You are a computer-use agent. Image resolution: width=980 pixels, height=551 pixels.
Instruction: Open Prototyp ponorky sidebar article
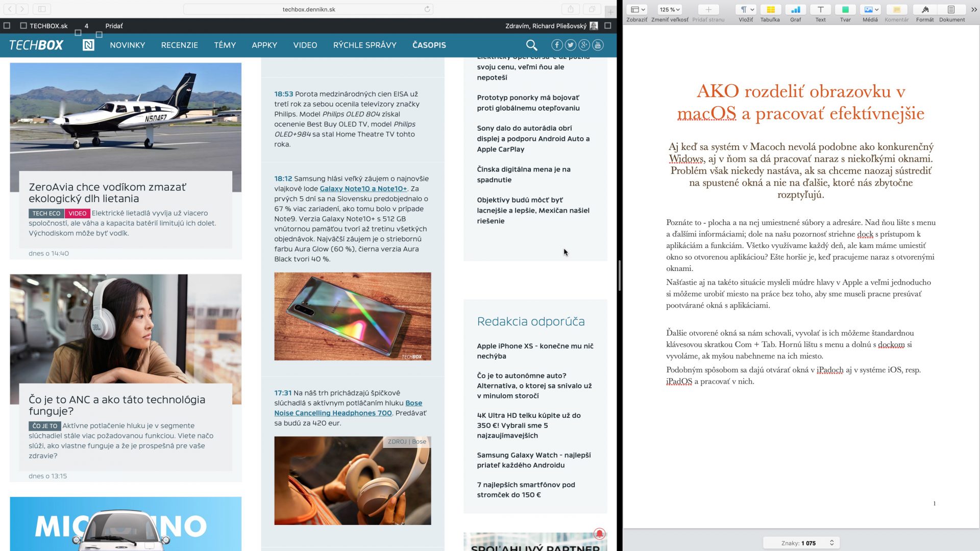coord(528,103)
